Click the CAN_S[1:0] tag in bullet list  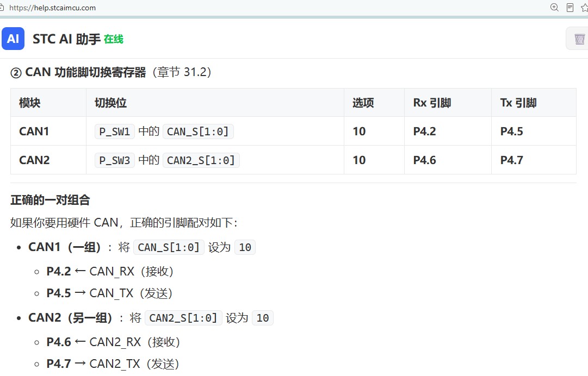click(169, 247)
